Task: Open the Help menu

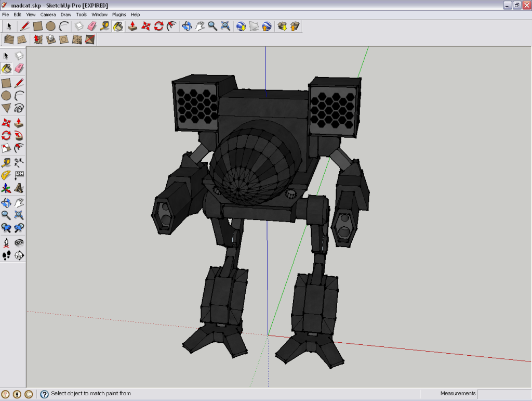Action: (x=136, y=15)
